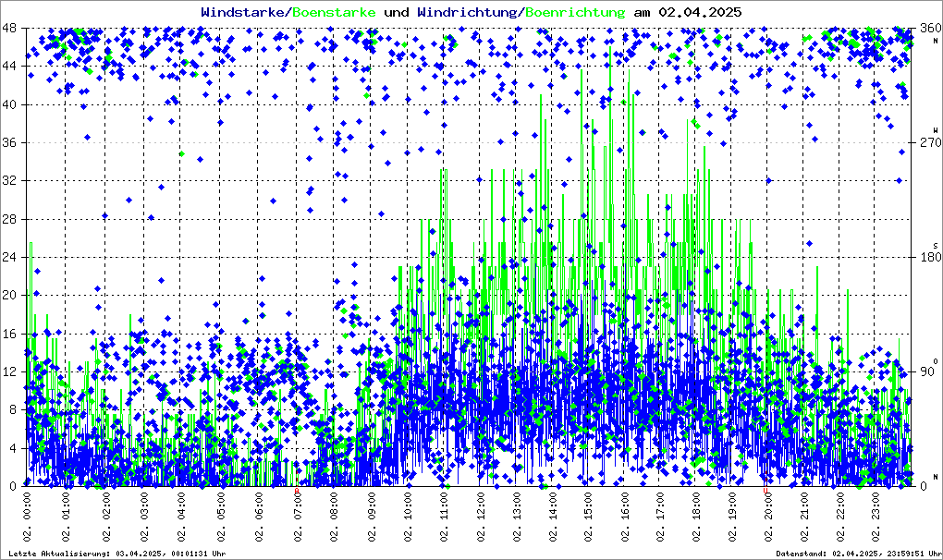Viewport: 943px width, 560px height.
Task: Select the left axis value '40'
Action: [8, 104]
